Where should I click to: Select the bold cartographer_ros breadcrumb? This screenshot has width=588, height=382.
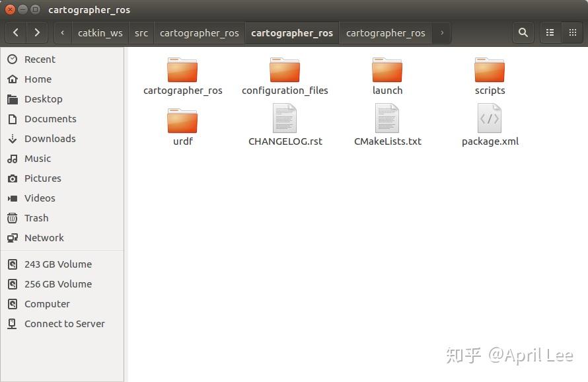[291, 32]
